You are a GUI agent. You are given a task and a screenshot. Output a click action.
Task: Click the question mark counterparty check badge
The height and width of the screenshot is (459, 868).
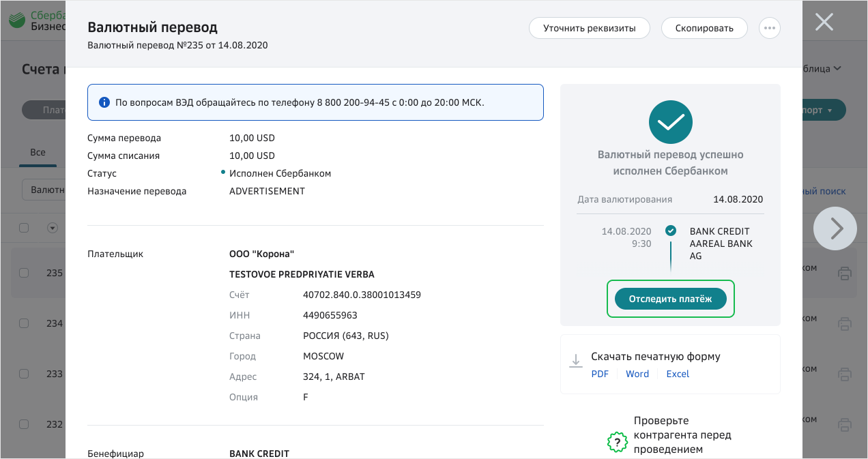(x=617, y=442)
